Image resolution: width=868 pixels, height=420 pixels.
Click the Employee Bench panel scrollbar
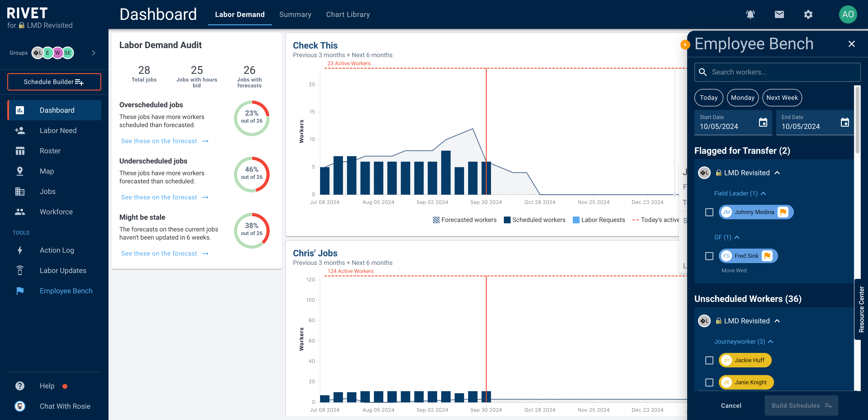(x=857, y=119)
